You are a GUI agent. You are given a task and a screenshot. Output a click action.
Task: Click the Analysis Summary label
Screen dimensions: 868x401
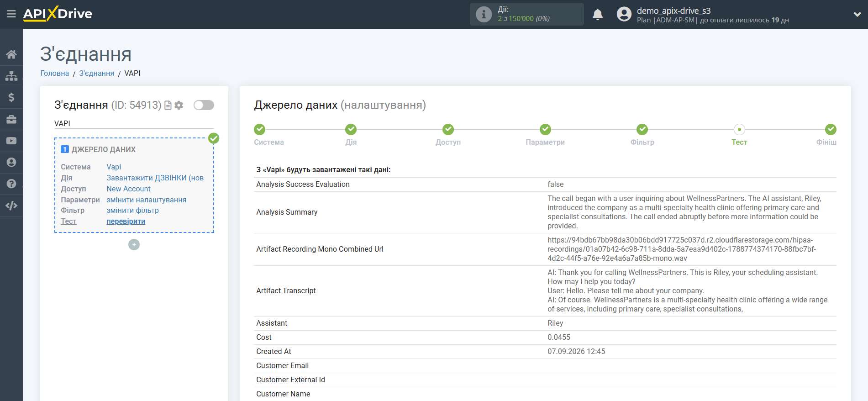pyautogui.click(x=287, y=212)
